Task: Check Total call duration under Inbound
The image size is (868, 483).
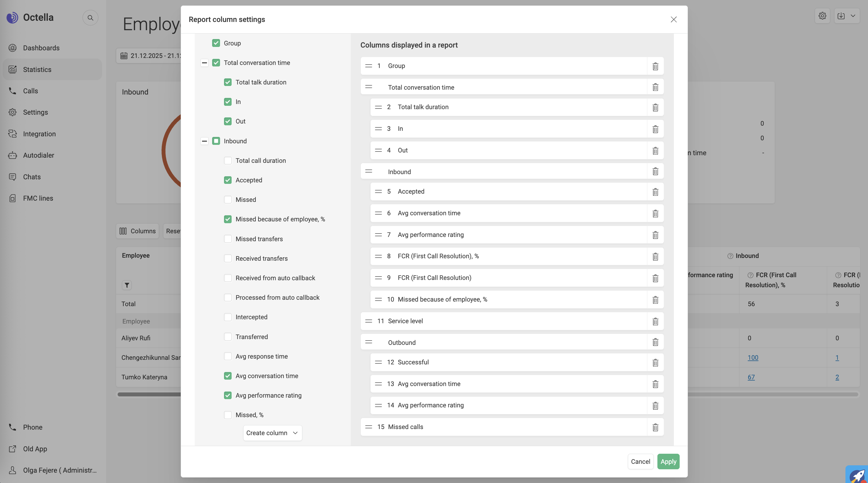Action: (x=228, y=160)
